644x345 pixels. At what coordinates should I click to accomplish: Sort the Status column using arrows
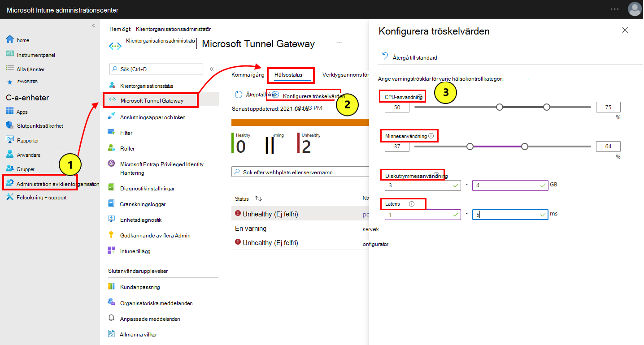click(258, 198)
